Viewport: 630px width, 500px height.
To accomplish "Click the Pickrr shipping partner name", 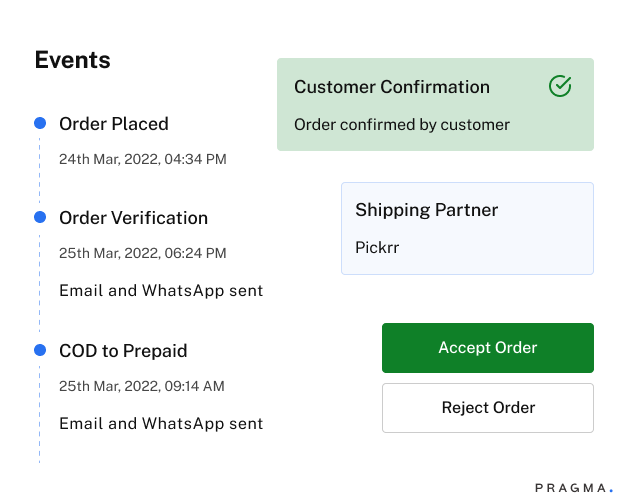I will point(377,246).
